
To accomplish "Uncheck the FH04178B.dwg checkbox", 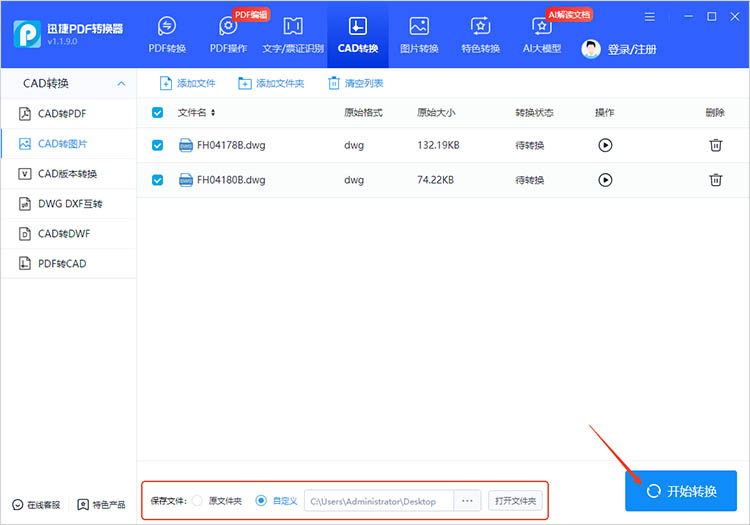I will (x=157, y=145).
